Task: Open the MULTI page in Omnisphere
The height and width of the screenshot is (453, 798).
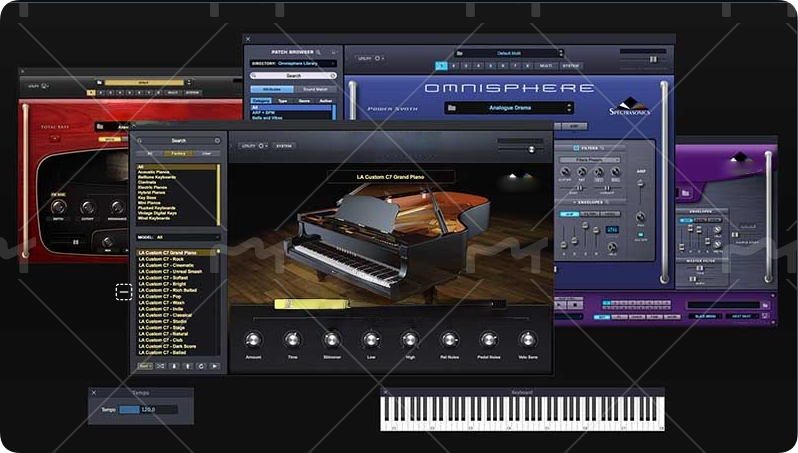Action: [545, 66]
